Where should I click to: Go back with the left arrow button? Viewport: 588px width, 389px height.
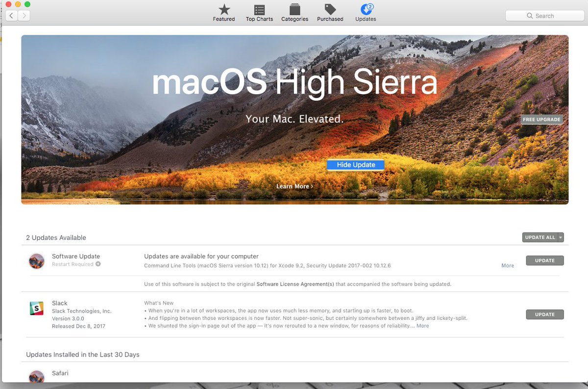tap(11, 16)
